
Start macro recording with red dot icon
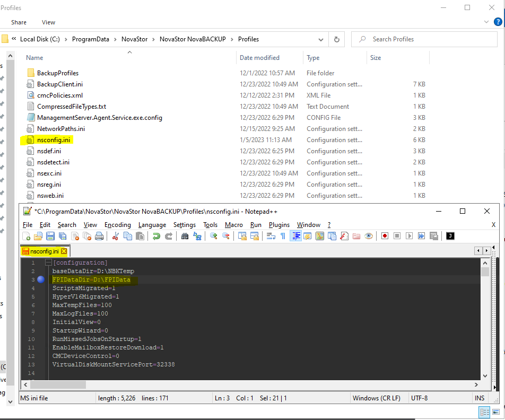[385, 236]
